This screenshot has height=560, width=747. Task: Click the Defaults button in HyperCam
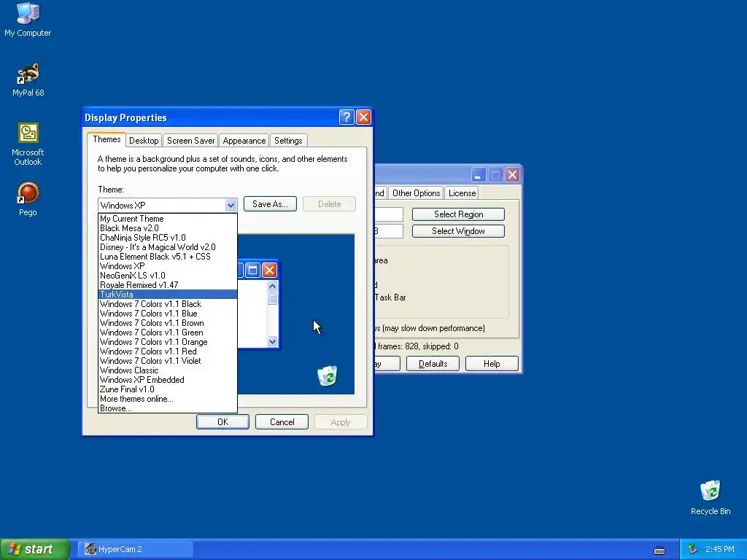(x=433, y=364)
